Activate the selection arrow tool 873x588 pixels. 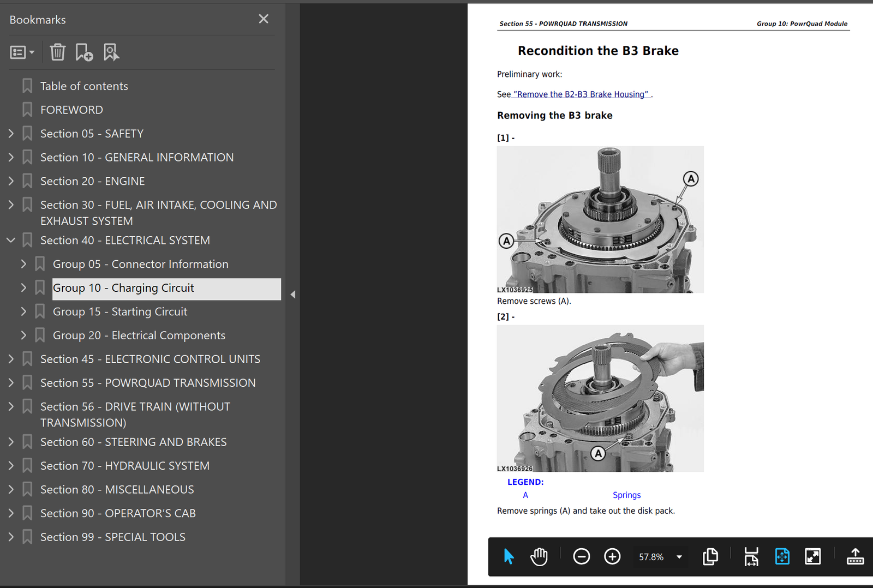click(x=509, y=556)
